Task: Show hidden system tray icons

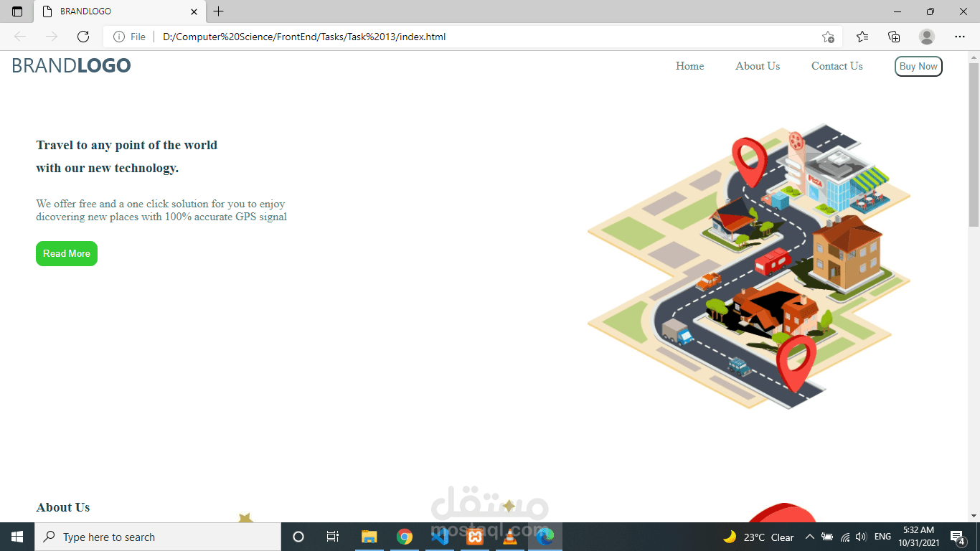Action: click(810, 537)
